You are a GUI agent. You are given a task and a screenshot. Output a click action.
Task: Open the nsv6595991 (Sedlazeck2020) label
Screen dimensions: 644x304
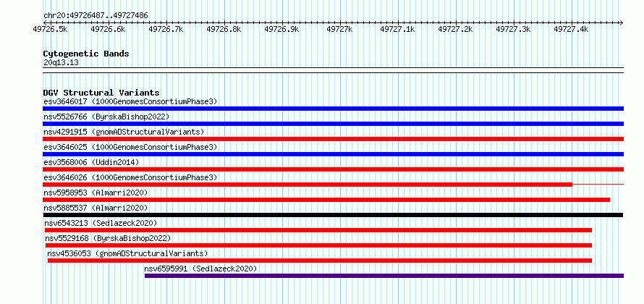[x=200, y=269]
